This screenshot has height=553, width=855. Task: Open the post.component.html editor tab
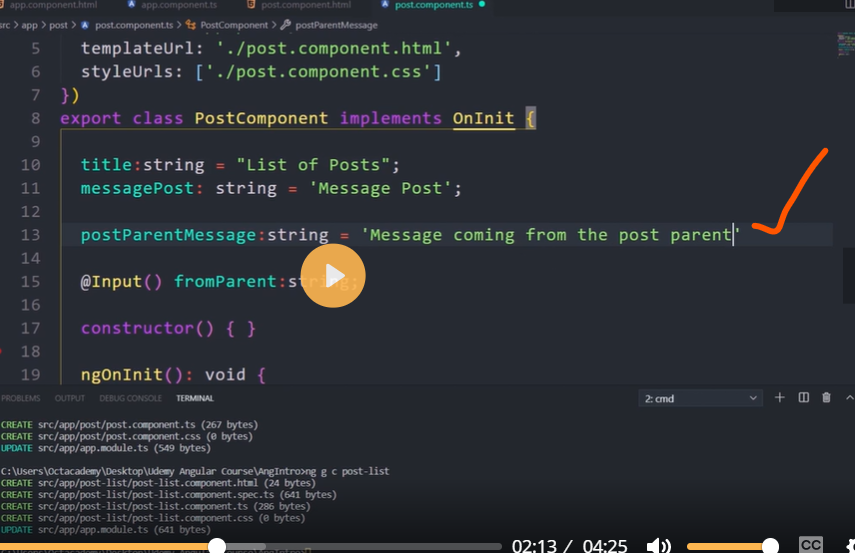click(305, 5)
